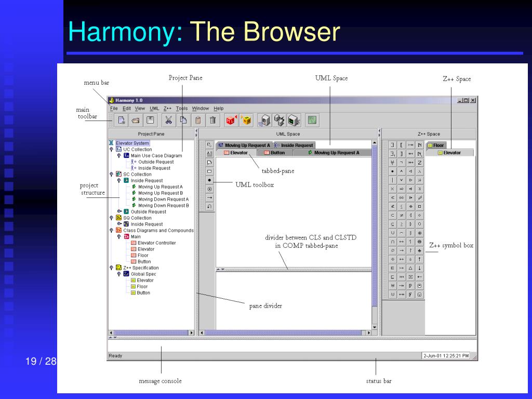Insert the integers ℤ symbol
This screenshot has width=532, height=399.
pyautogui.click(x=420, y=163)
